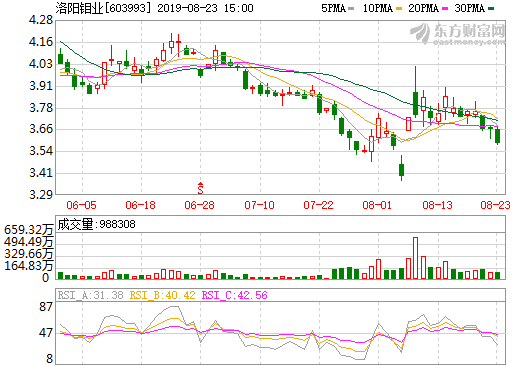520x365 pixels.
Task: Click the 4.03 price axis label
Action: pyautogui.click(x=41, y=64)
